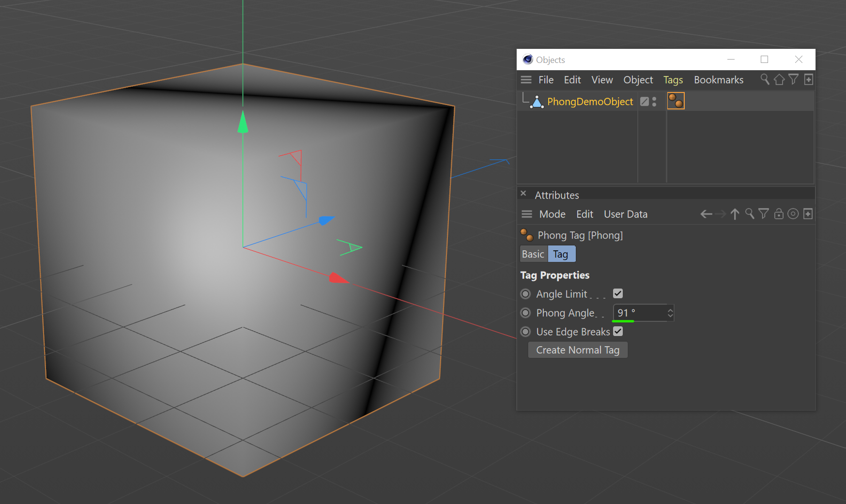Click the Tag Properties heading
Image resolution: width=846 pixels, height=504 pixels.
point(555,275)
